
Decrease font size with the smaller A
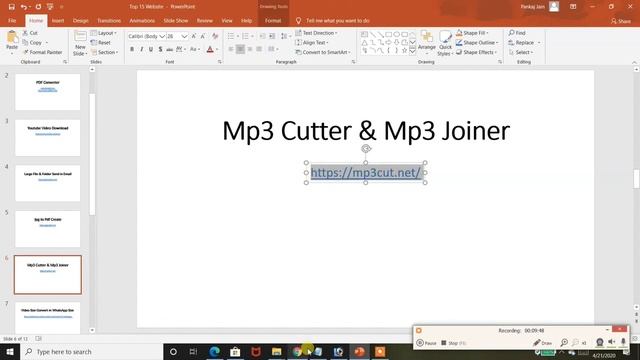203,36
